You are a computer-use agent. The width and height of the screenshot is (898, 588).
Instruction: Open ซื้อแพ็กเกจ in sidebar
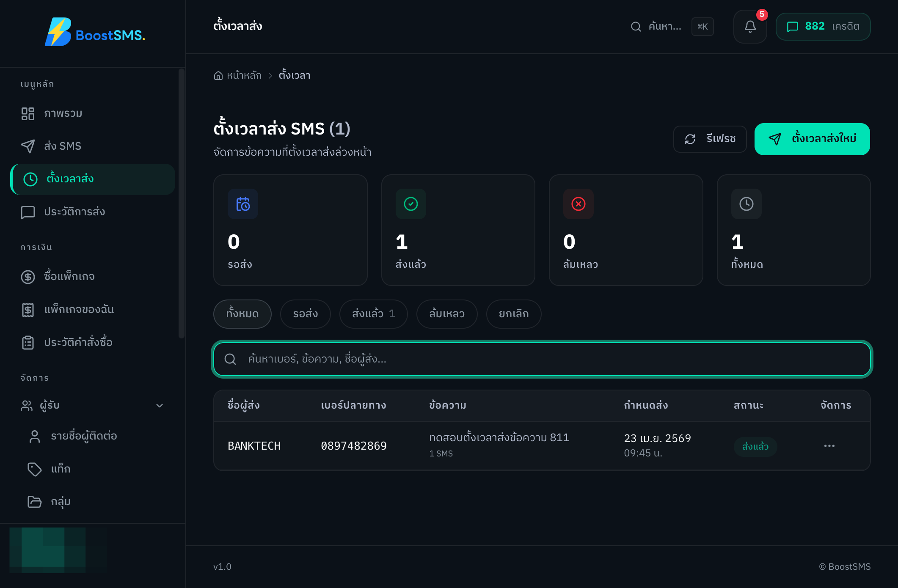point(93,277)
